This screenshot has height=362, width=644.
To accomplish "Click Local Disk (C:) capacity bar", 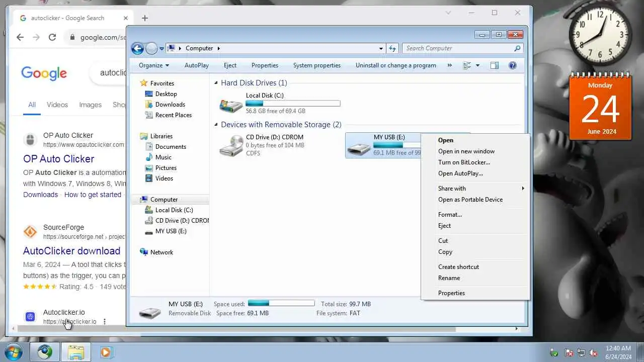I will pos(293,103).
